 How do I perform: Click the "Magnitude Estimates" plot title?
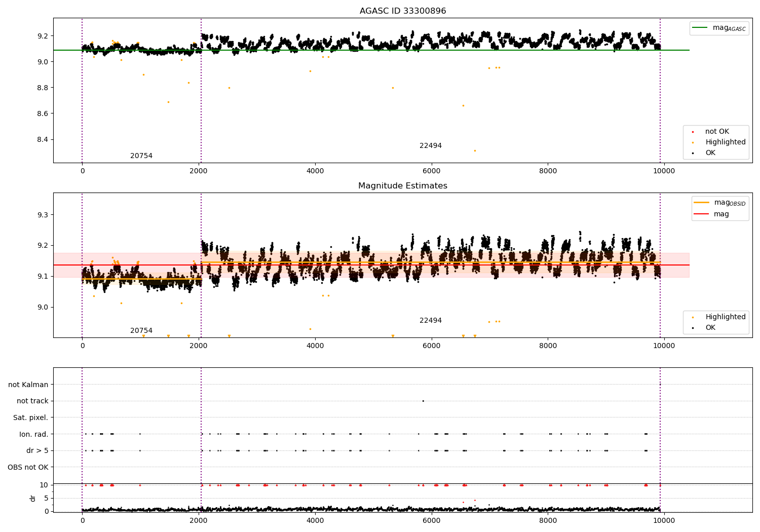point(403,186)
